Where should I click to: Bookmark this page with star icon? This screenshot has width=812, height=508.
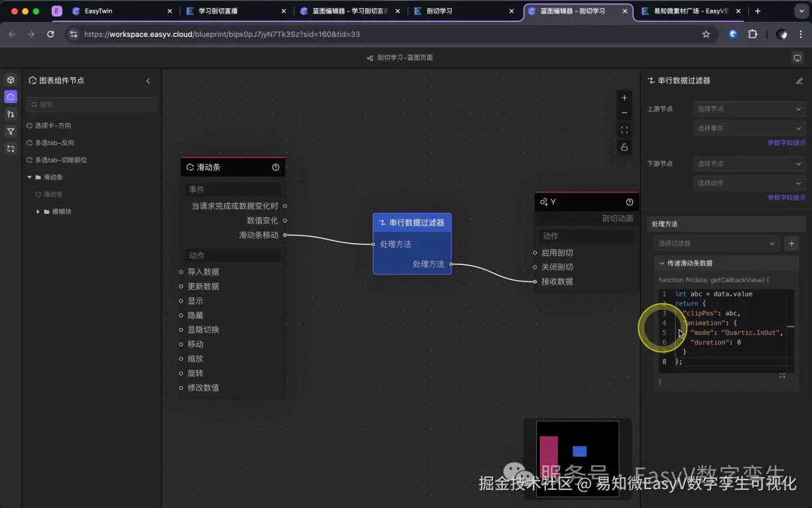(706, 34)
